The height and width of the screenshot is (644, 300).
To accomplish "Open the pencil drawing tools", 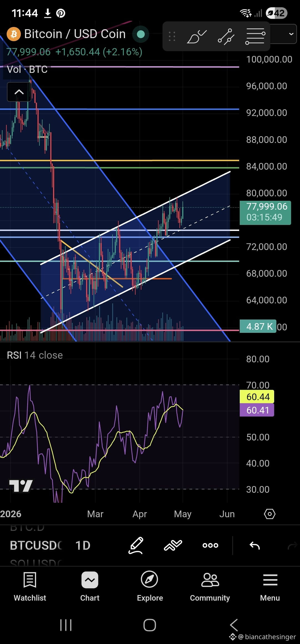I will click(x=136, y=546).
